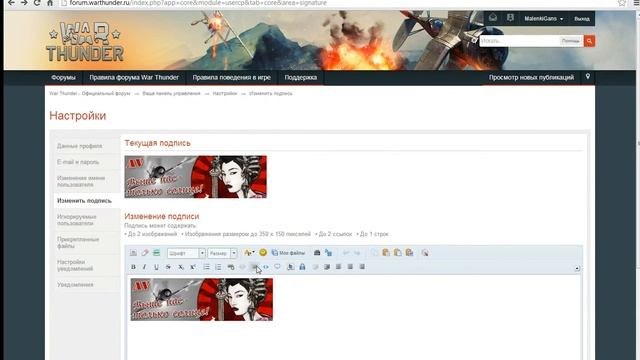Click the notifications icon beside the envelope
Viewport: 640px width, 360px height.
[x=510, y=18]
